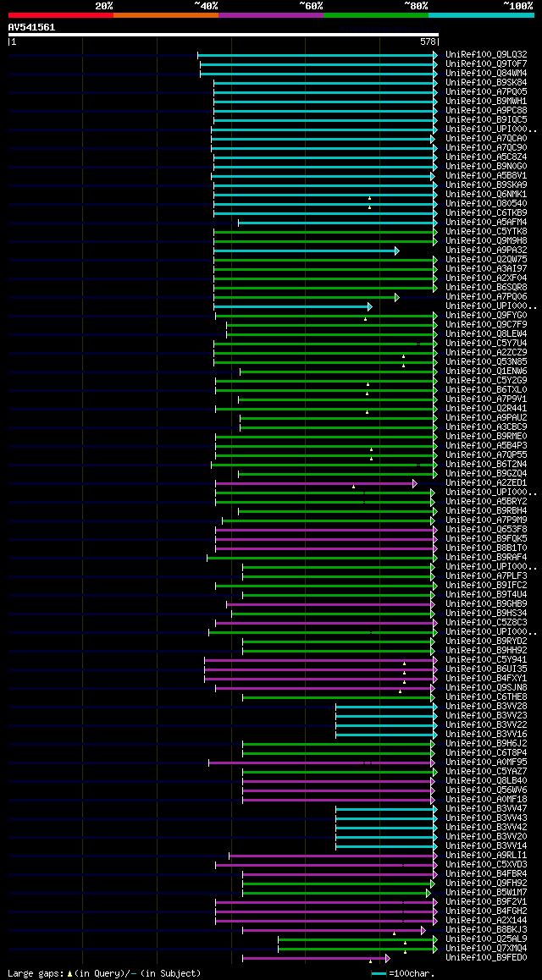542x980 pixels.
Task: Select the label UniRef100_A5AFM4
Action: point(486,223)
